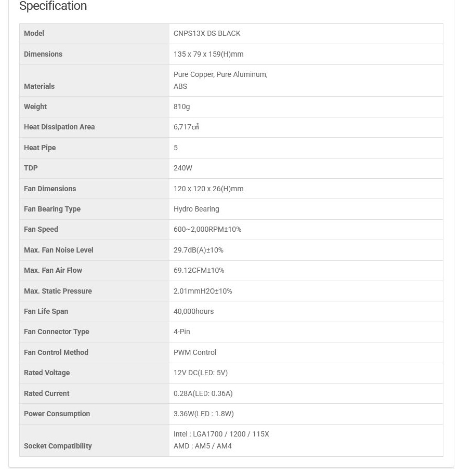This screenshot has width=459, height=476.
Task: Click the weight value 810g
Action: tap(181, 107)
